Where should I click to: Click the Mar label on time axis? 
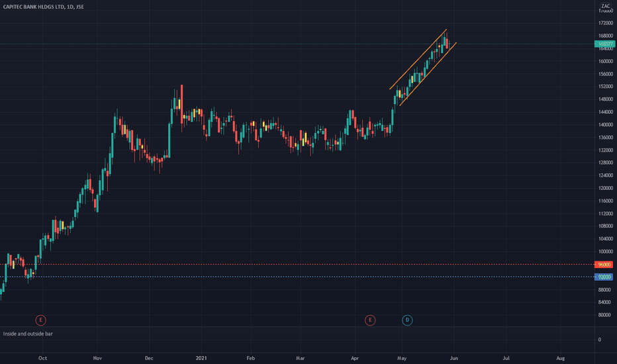pyautogui.click(x=301, y=358)
